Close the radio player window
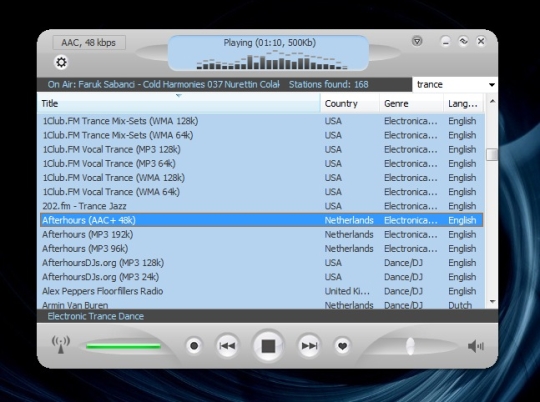The height and width of the screenshot is (402, 540). [x=481, y=41]
